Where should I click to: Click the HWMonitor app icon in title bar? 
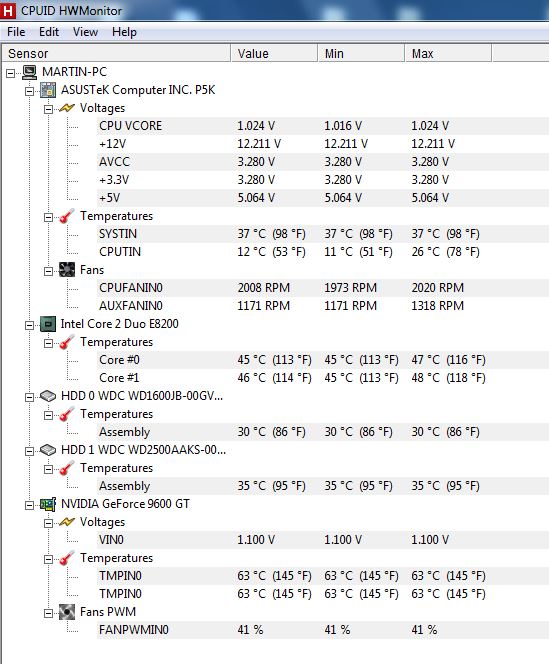click(x=8, y=11)
